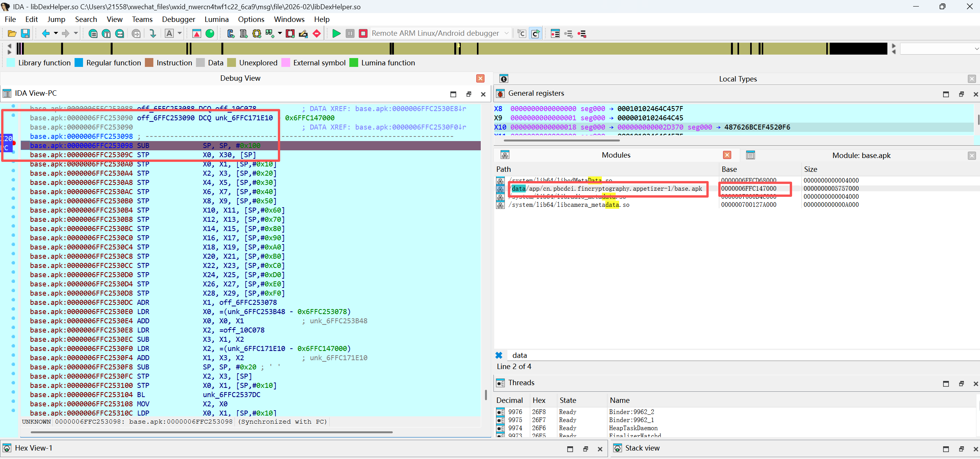Open the Lumina menu
Screen dimensions: 980x459
click(x=216, y=19)
